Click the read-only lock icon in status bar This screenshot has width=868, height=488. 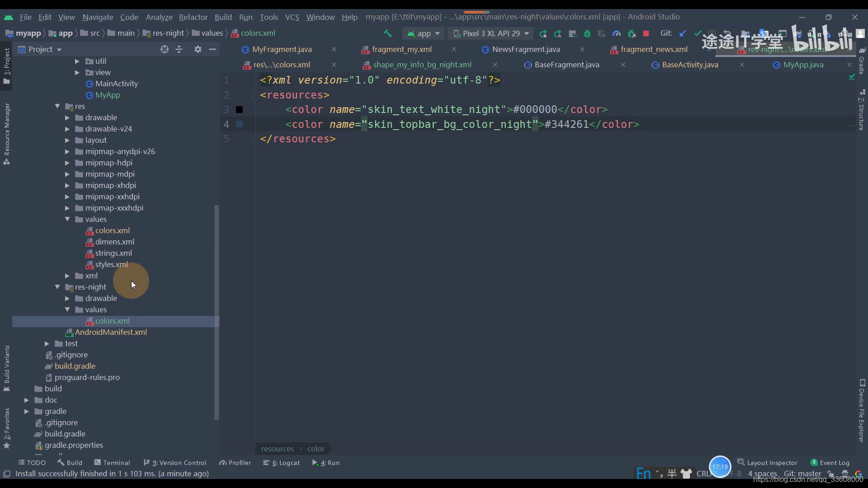830,474
